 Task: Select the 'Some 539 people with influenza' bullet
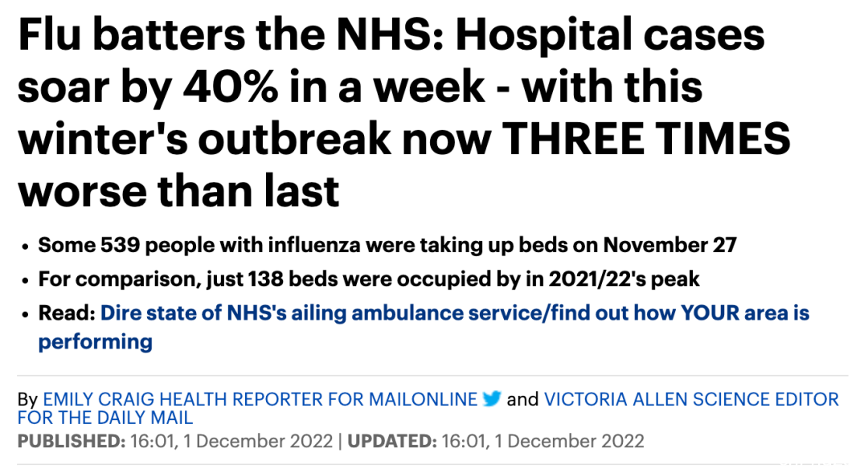[x=387, y=245]
